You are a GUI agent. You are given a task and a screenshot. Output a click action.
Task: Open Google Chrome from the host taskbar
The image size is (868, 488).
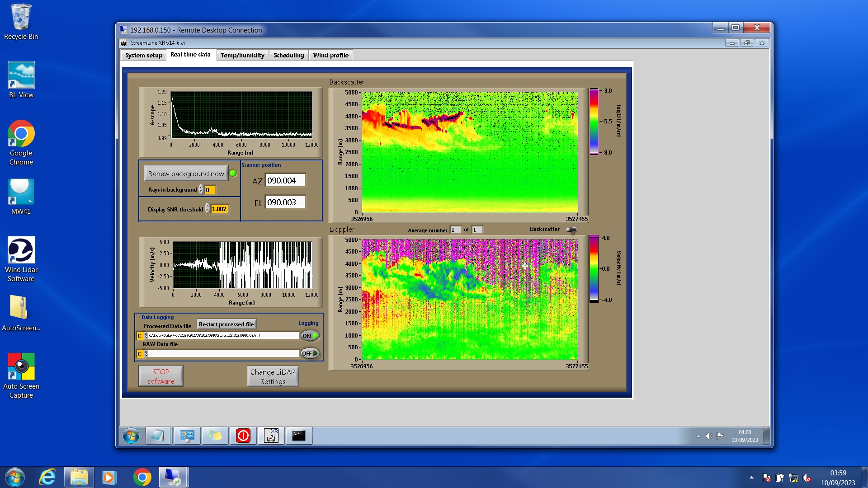[142, 478]
